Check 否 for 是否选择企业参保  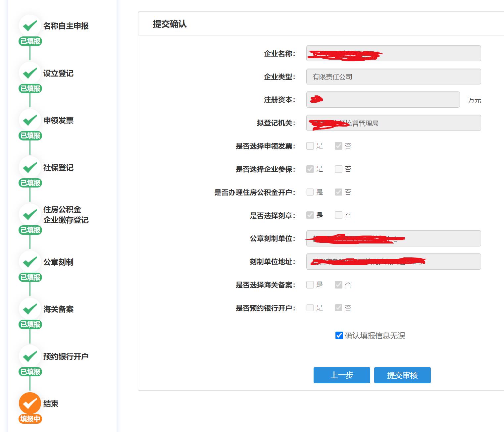(x=338, y=169)
